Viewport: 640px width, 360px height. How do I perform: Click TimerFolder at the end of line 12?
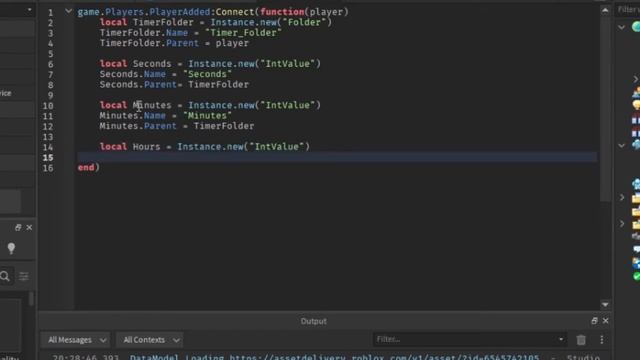tap(224, 126)
